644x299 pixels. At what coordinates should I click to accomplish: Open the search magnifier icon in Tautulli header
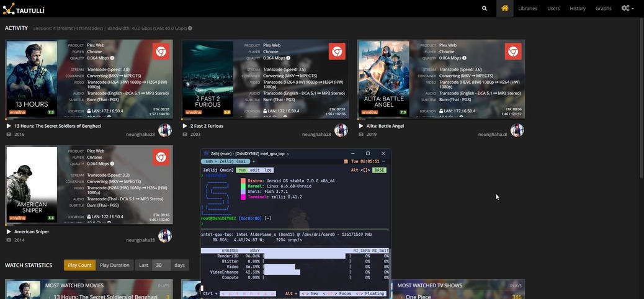485,8
